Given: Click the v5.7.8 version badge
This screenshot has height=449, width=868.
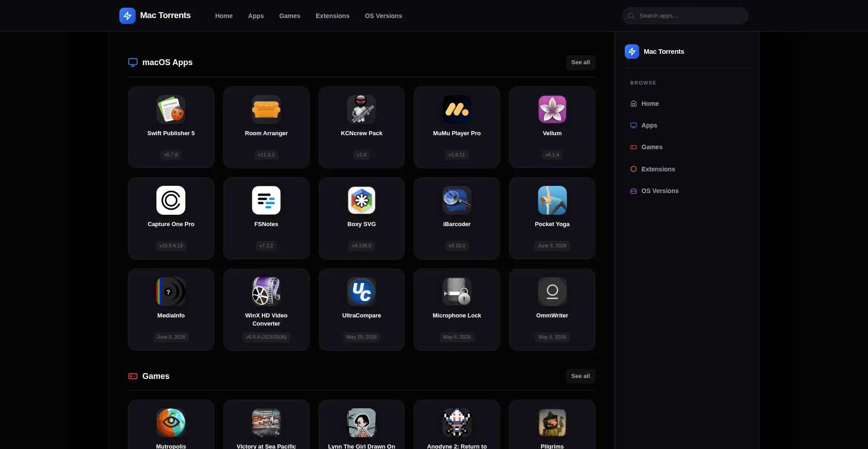Looking at the screenshot, I should point(171,155).
